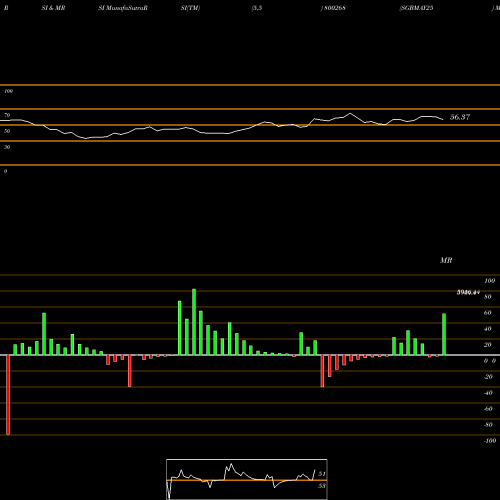Image resolution: width=500 pixels, height=500 pixels.
Task: Click the tallest green bar in MR histogram
Action: (x=194, y=322)
